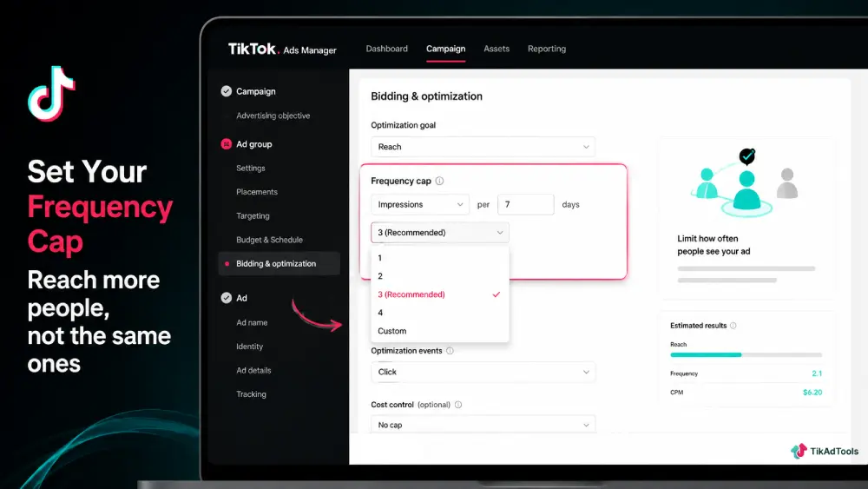The width and height of the screenshot is (868, 489).
Task: Go to the Campaign section in sidebar
Action: 255,91
